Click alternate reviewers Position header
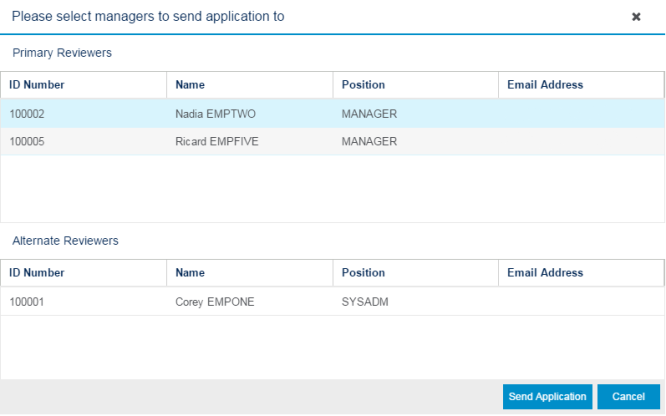Image resolution: width=666 pixels, height=416 pixels. [415, 272]
